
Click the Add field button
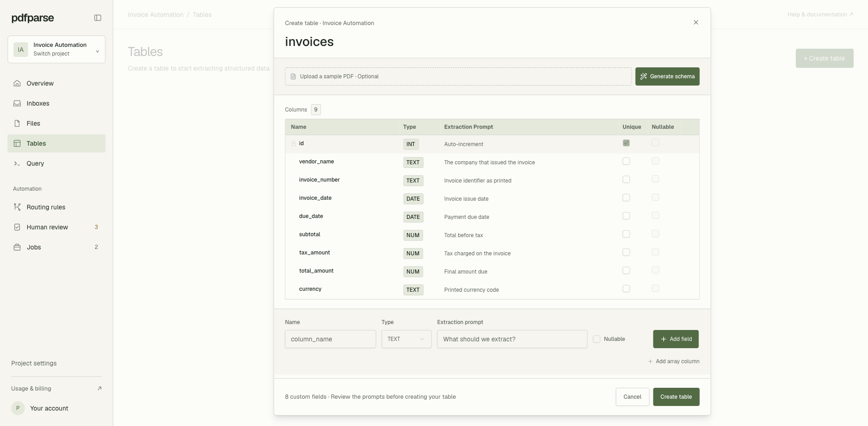676,339
